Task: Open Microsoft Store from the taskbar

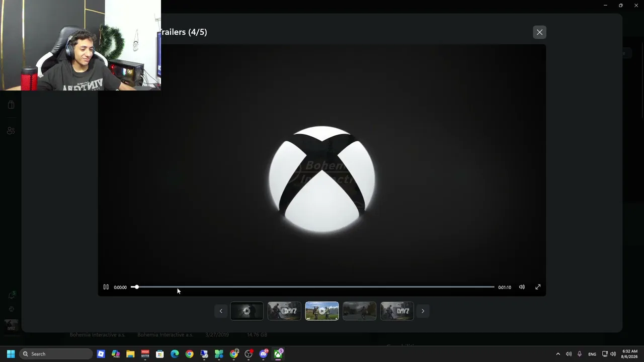Action: (x=160, y=354)
